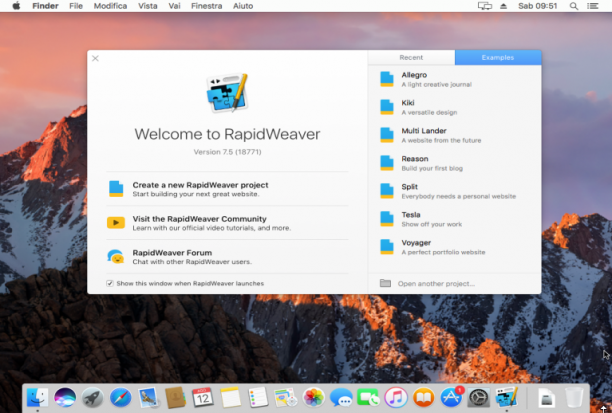612x413 pixels.
Task: Click the 'A light creative journal' description
Action: [436, 84]
